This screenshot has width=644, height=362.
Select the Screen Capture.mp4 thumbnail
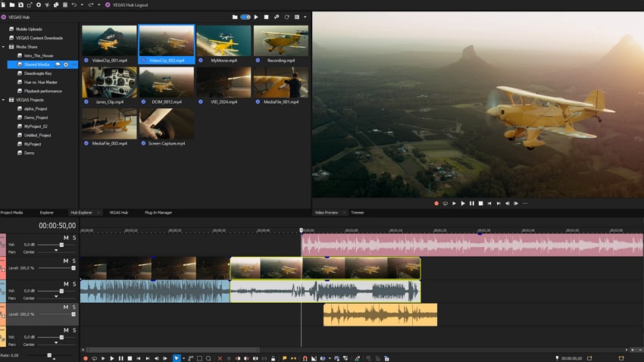(167, 123)
